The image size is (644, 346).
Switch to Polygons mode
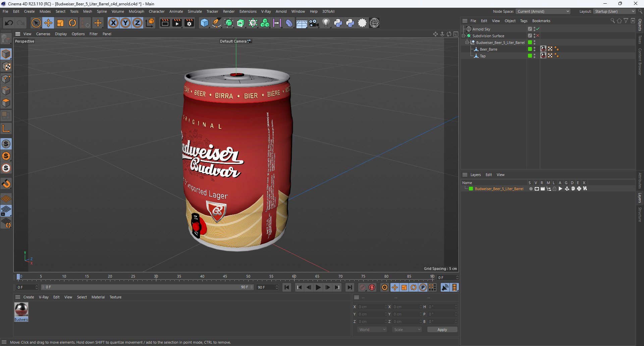(x=6, y=103)
